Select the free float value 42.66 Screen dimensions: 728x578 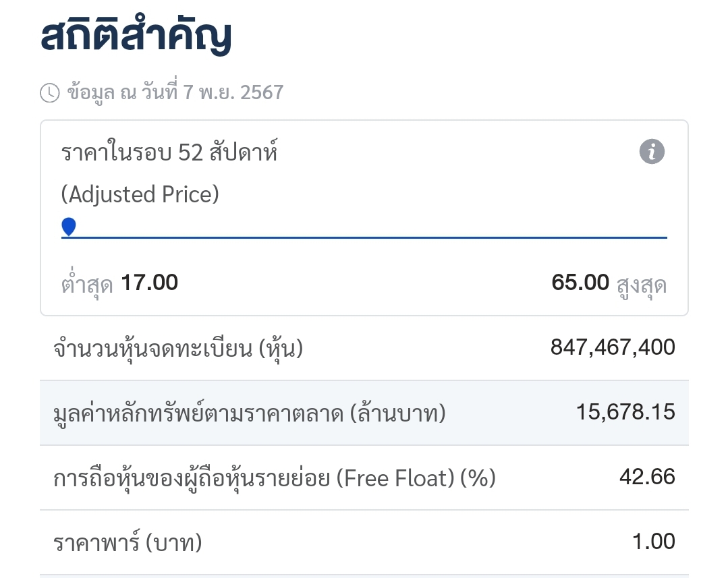[x=647, y=477]
